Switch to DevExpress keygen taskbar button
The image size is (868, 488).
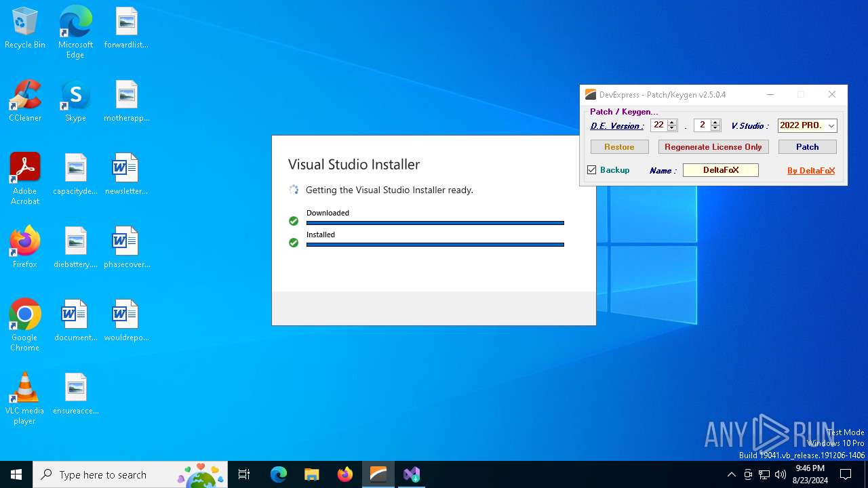(x=378, y=474)
